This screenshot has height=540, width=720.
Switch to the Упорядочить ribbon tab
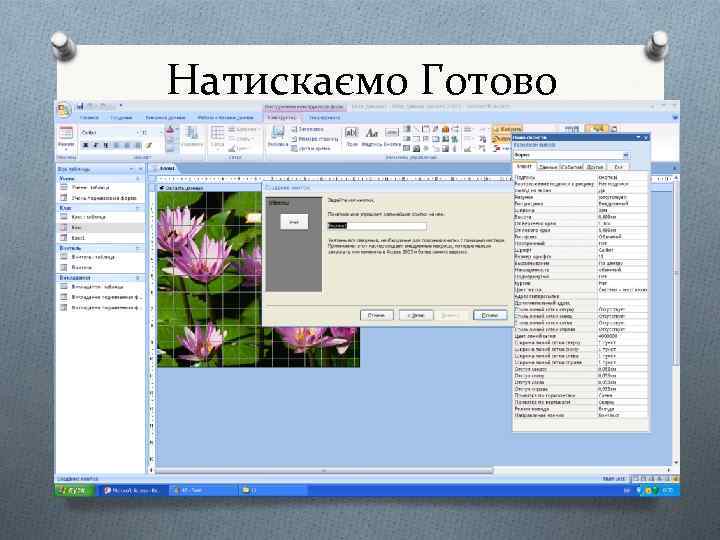click(324, 118)
